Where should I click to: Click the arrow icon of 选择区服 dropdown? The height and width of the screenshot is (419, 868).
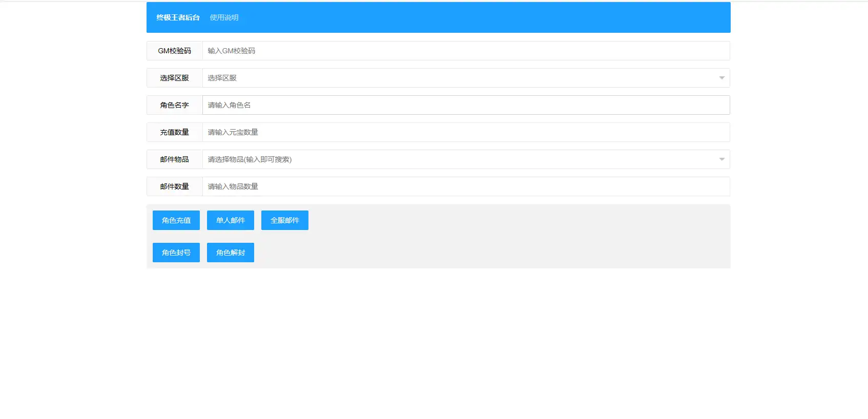coord(721,78)
